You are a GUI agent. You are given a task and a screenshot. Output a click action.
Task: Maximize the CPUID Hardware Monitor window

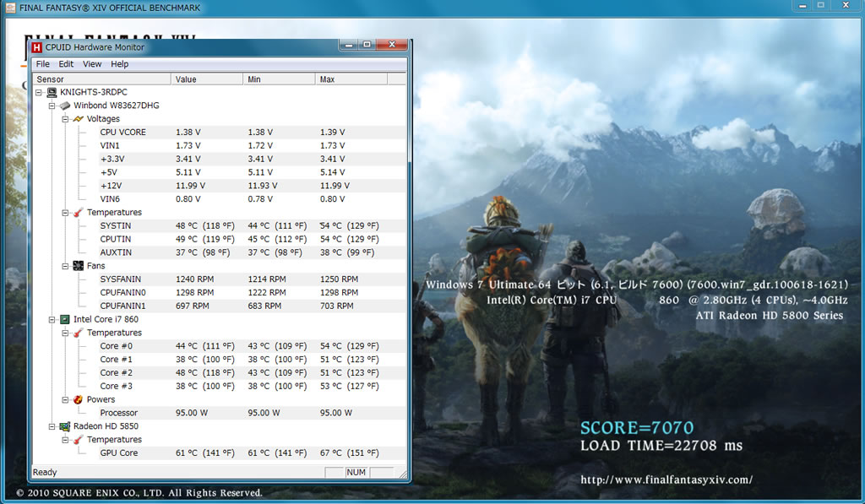(x=367, y=46)
